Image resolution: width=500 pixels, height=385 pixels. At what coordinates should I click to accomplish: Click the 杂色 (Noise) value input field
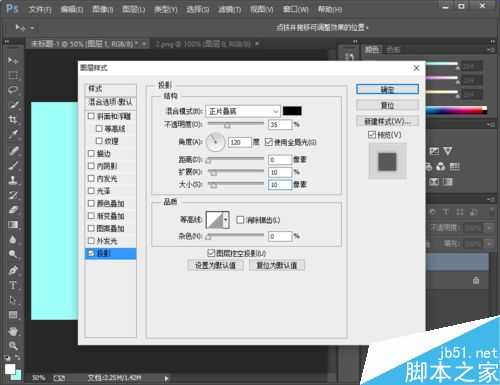(x=280, y=236)
